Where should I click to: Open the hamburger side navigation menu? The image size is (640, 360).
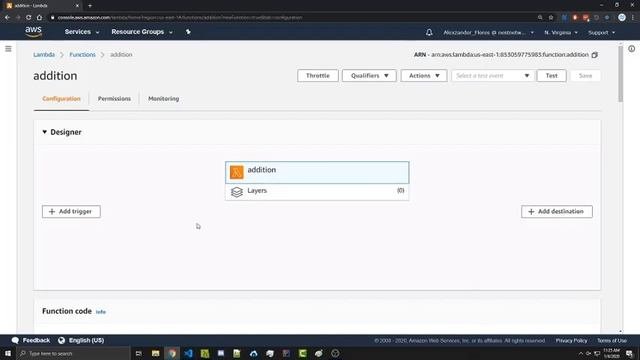coord(8,49)
